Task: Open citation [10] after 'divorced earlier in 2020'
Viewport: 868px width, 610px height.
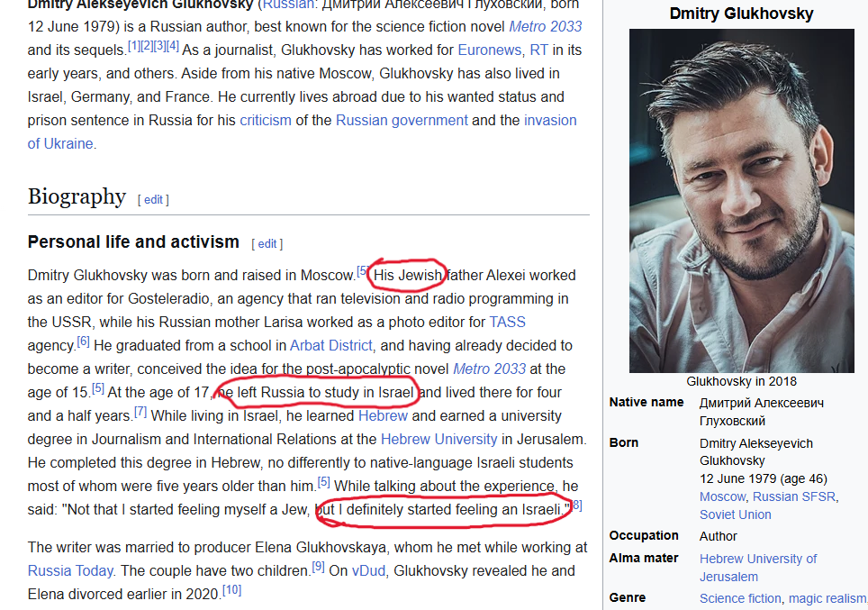Action: 232,590
